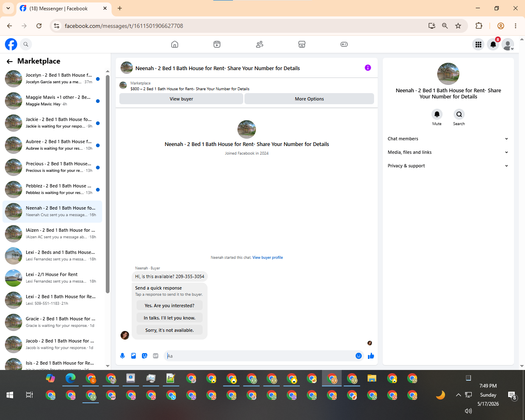Viewport: 525px width, 420px height.
Task: Open the browser zoom magnifier icon
Action: 445,26
